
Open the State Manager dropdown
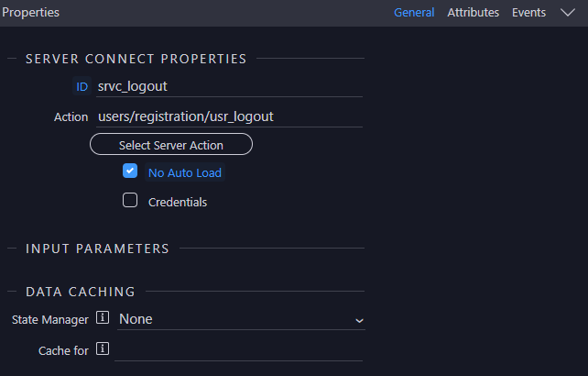pos(241,320)
